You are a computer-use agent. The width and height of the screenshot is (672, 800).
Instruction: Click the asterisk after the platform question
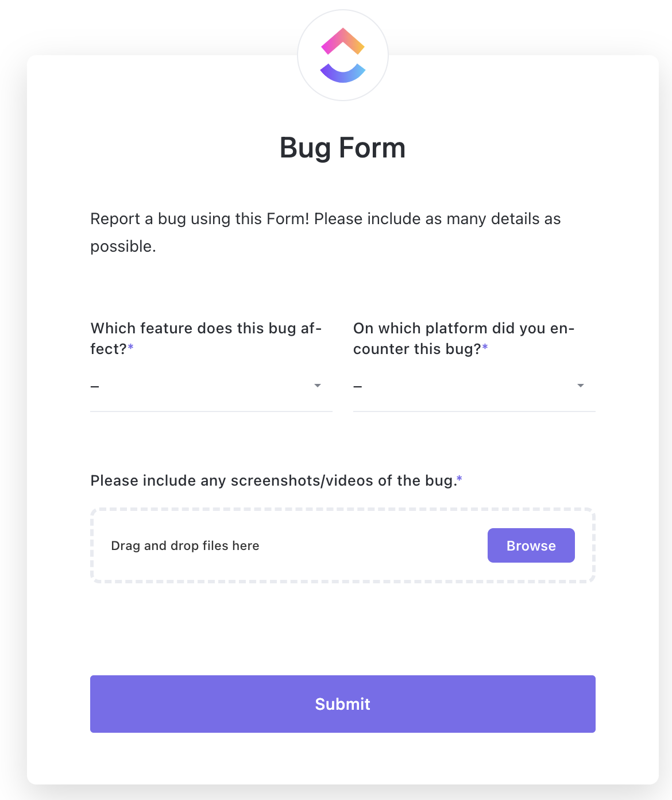(485, 347)
